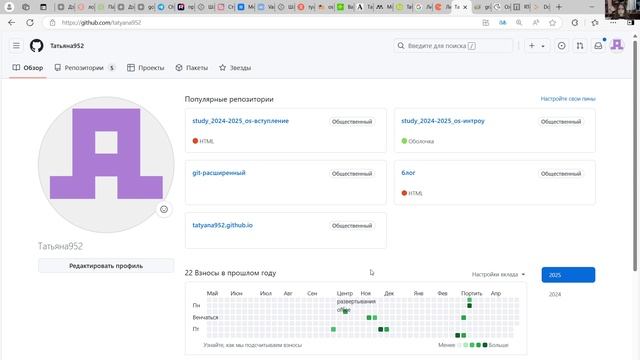The width and height of the screenshot is (640, 360).
Task: Open the GitHub hamburger navigation menu
Action: coord(16,46)
